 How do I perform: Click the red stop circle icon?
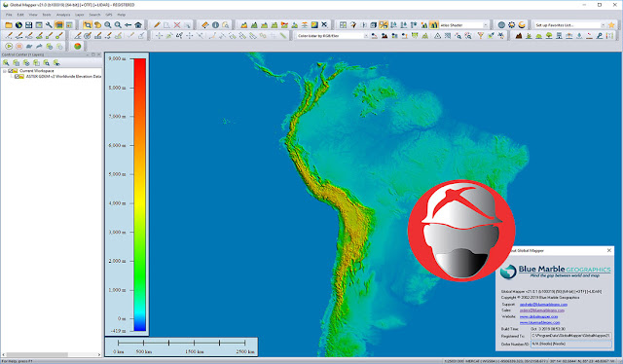(x=18, y=46)
